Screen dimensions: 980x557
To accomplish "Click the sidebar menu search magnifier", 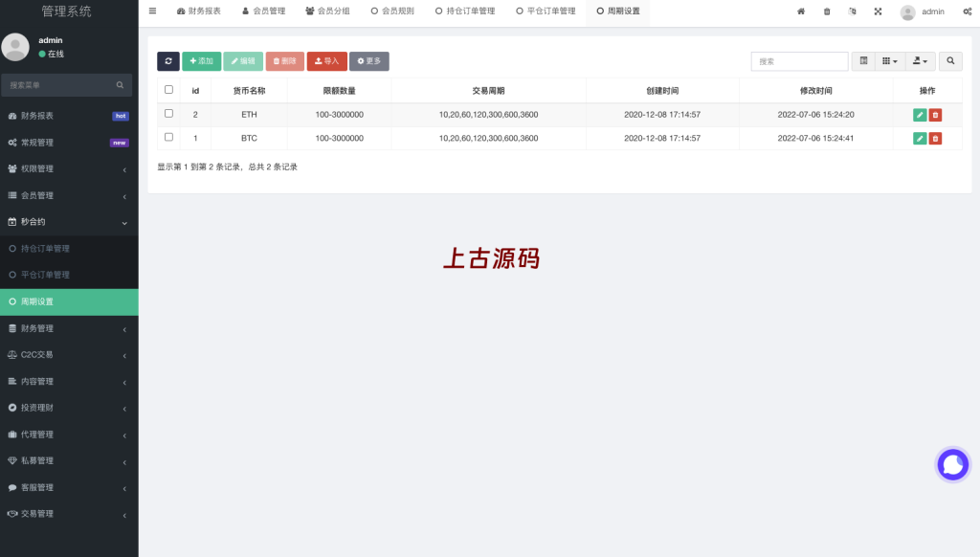I will [120, 85].
